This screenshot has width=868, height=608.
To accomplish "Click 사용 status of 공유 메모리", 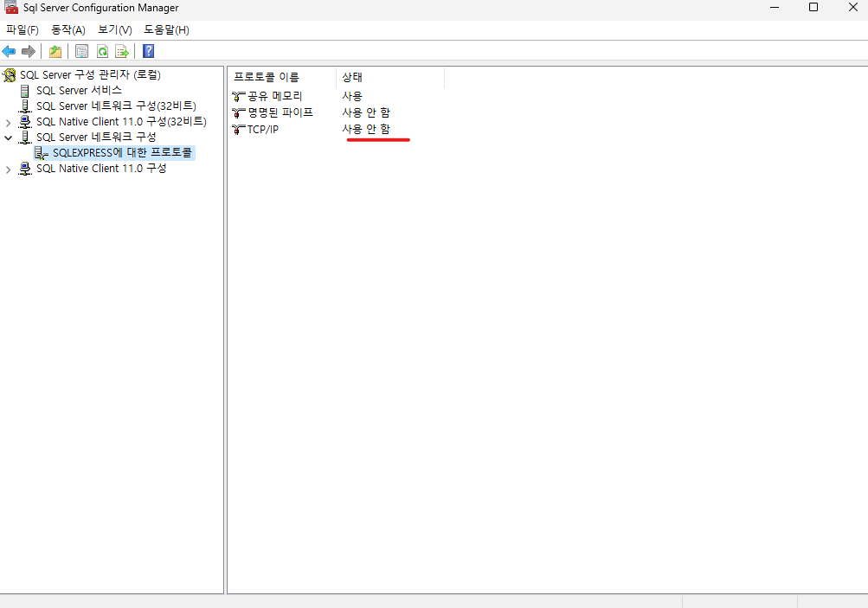I will [x=352, y=96].
